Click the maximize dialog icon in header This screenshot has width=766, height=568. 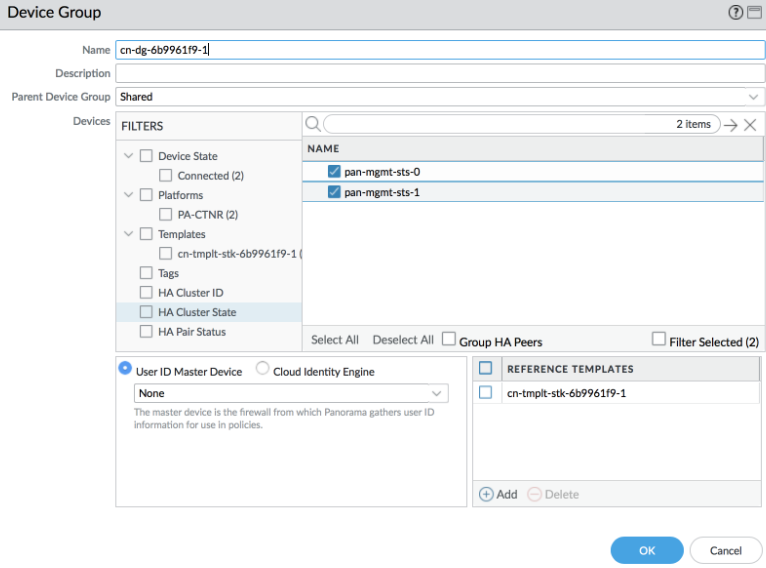point(753,12)
